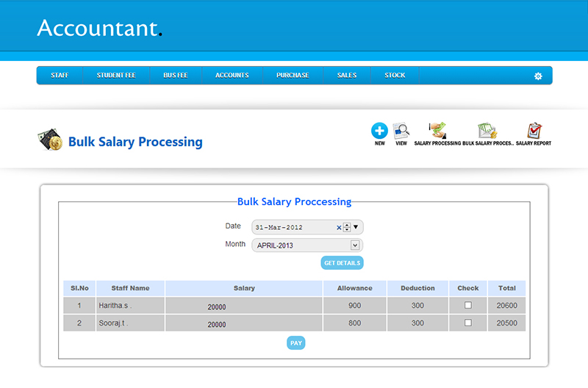Open the Student Fee menu
The width and height of the screenshot is (588, 388).
(116, 76)
